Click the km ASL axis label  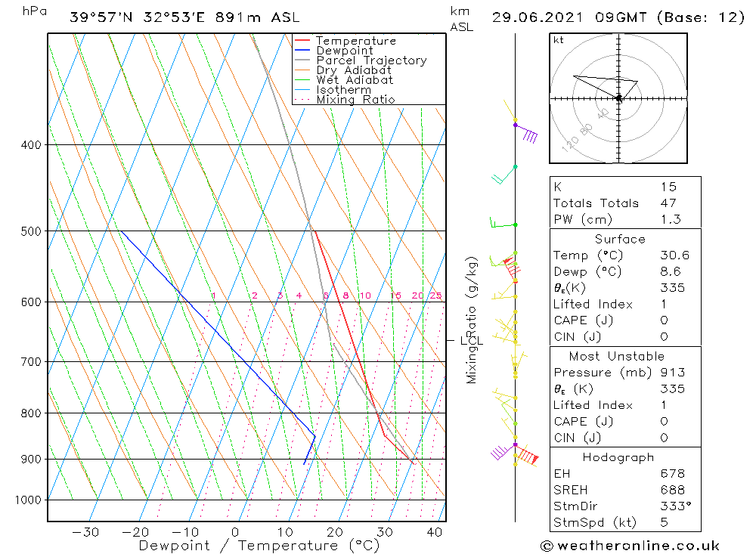461,19
